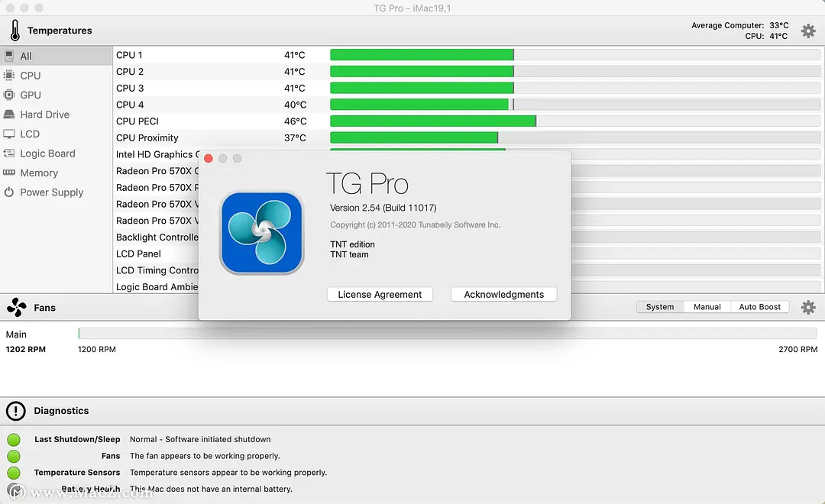Click the TNT edition text
The height and width of the screenshot is (504, 825).
pyautogui.click(x=352, y=244)
